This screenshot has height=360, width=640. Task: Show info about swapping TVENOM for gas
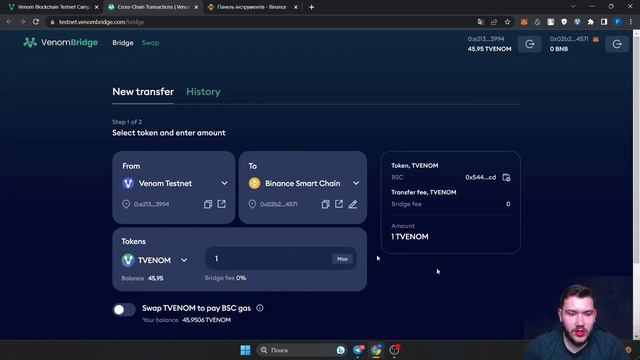pyautogui.click(x=260, y=308)
